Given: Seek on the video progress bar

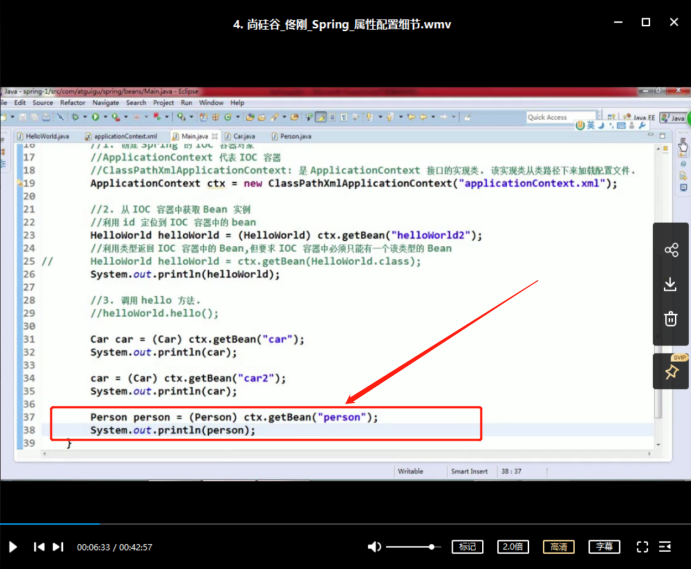Looking at the screenshot, I should tap(346, 524).
